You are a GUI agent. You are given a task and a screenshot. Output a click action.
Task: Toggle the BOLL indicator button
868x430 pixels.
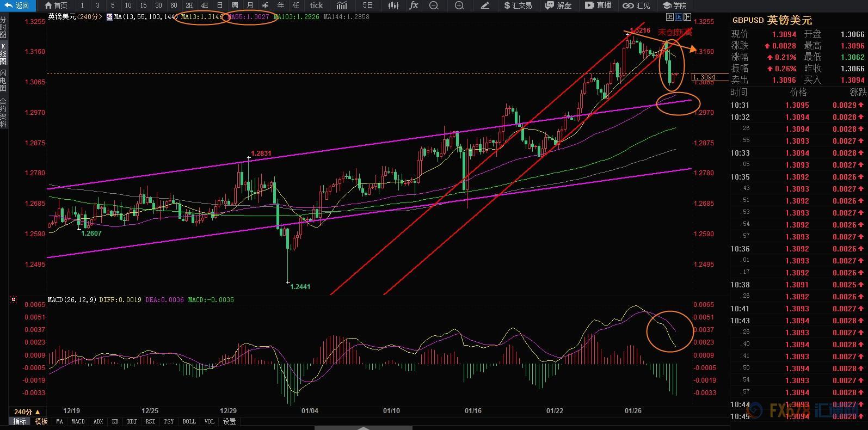click(x=189, y=421)
